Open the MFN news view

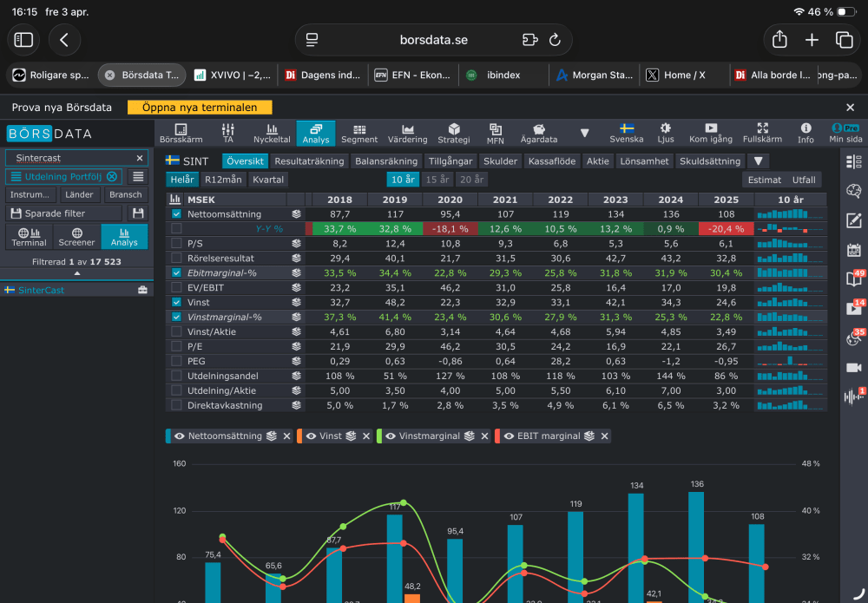pyautogui.click(x=496, y=134)
